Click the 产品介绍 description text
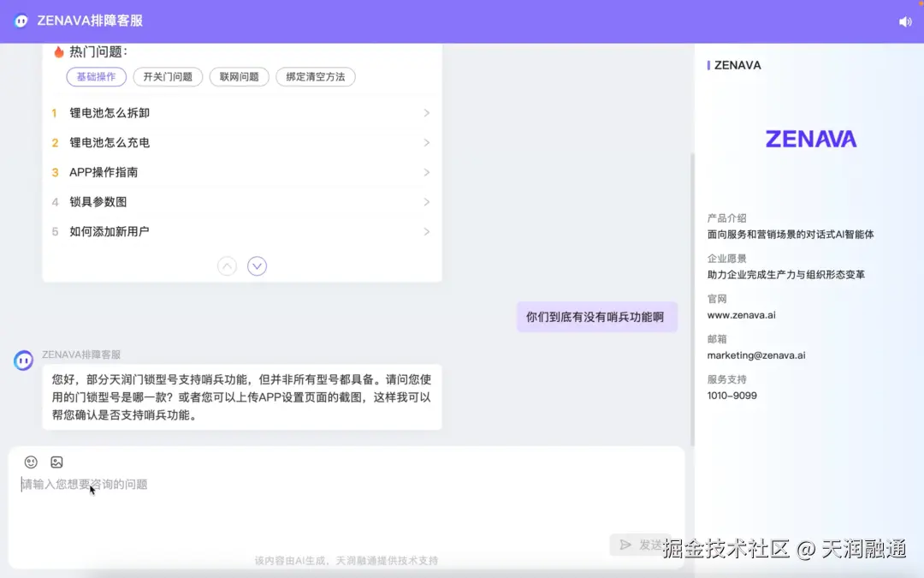This screenshot has width=924, height=578. (x=791, y=235)
